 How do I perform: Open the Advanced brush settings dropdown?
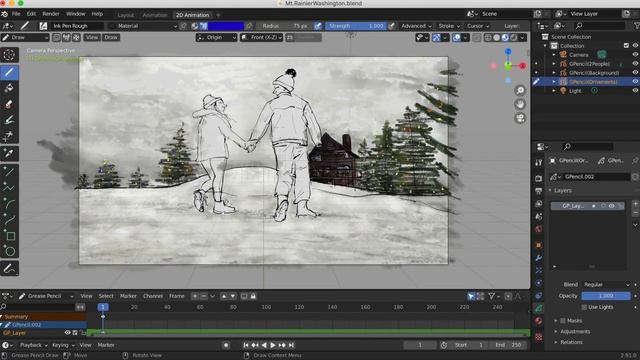416,26
